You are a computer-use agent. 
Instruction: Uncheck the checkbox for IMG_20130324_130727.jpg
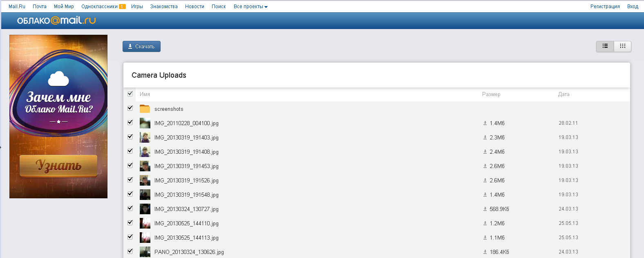point(130,209)
